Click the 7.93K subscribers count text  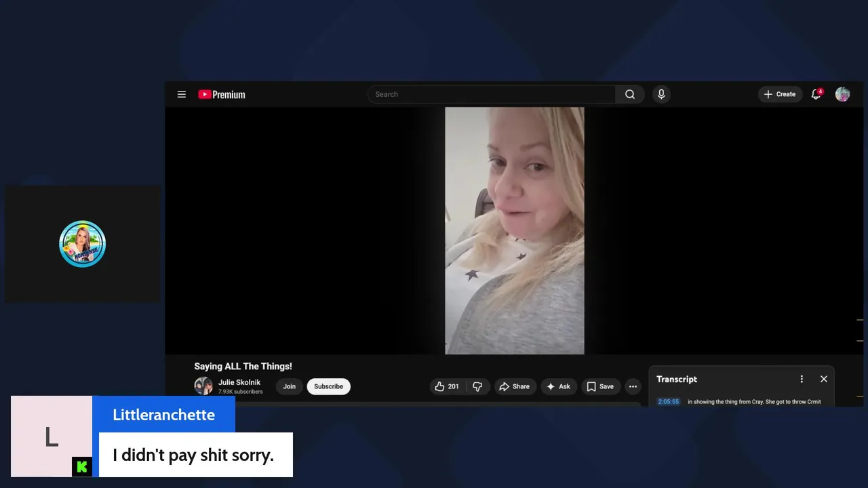240,392
